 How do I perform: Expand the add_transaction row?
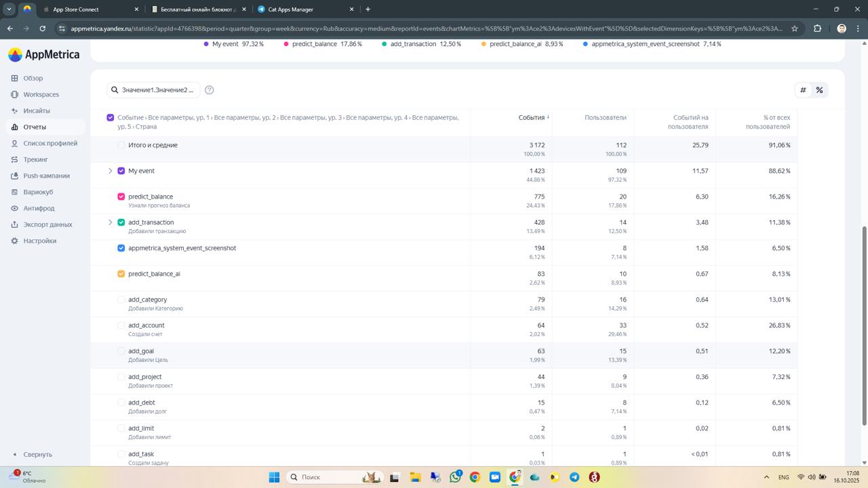tap(111, 222)
